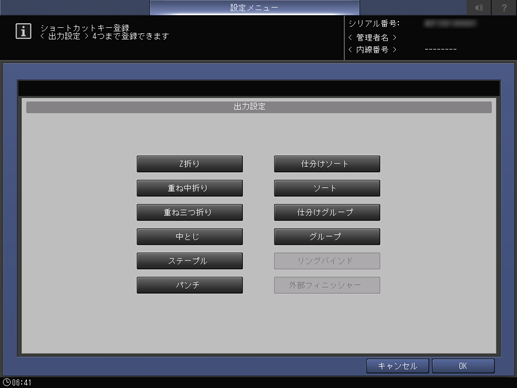Click the speaker sound icon
This screenshot has width=517, height=388.
point(479,7)
